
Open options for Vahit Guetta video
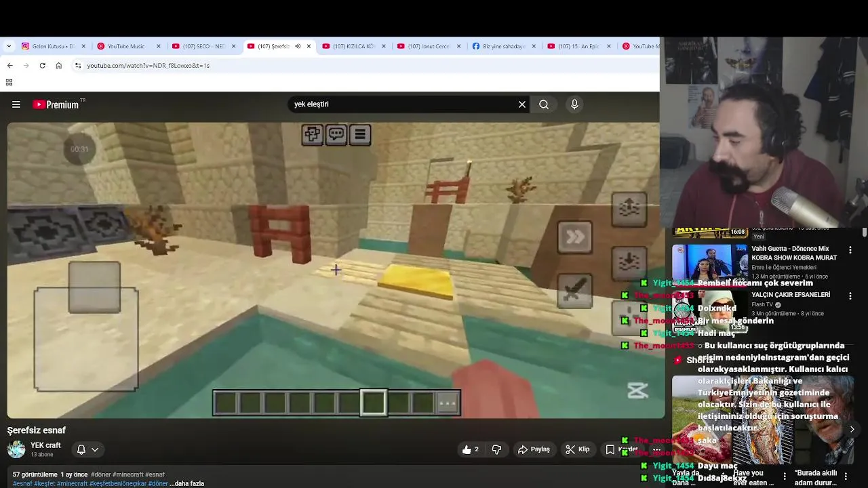tap(850, 249)
